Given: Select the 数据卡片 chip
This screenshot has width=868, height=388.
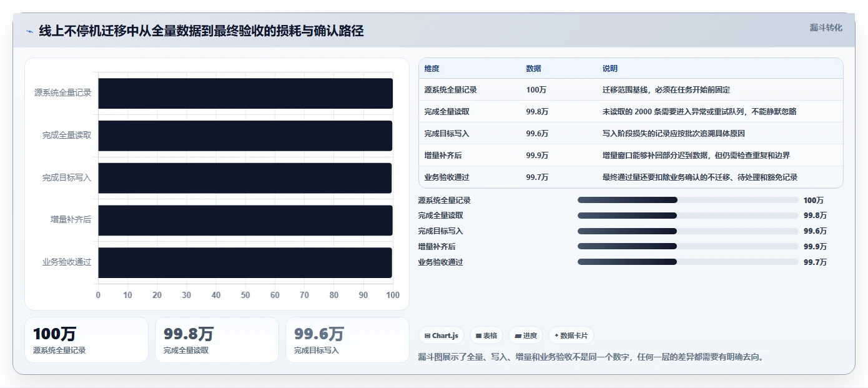Looking at the screenshot, I should click(x=571, y=336).
